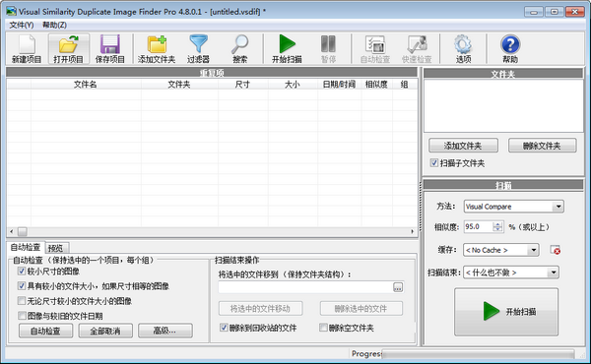Click browse ... button for move path
This screenshot has width=591, height=364.
[x=398, y=287]
